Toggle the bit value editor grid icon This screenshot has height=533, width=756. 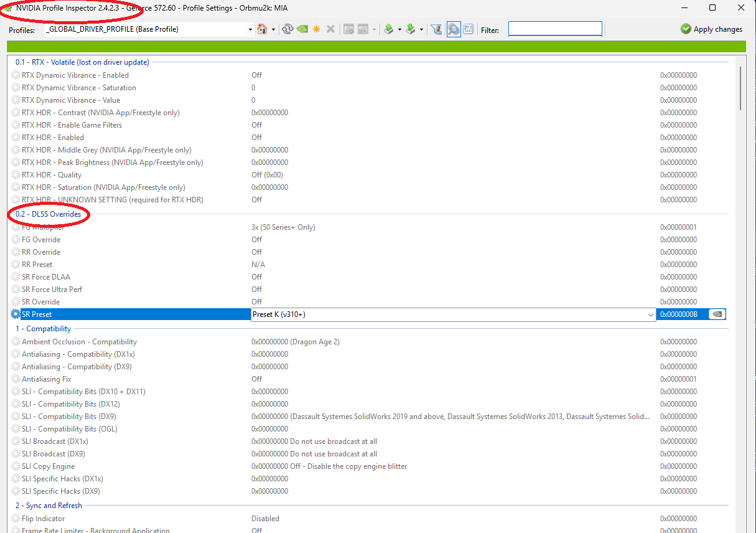pyautogui.click(x=468, y=29)
